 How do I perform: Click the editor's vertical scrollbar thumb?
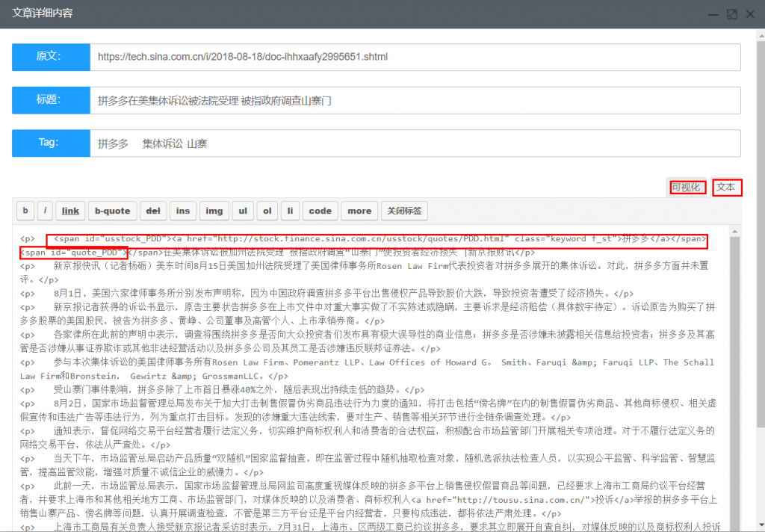[x=735, y=383]
